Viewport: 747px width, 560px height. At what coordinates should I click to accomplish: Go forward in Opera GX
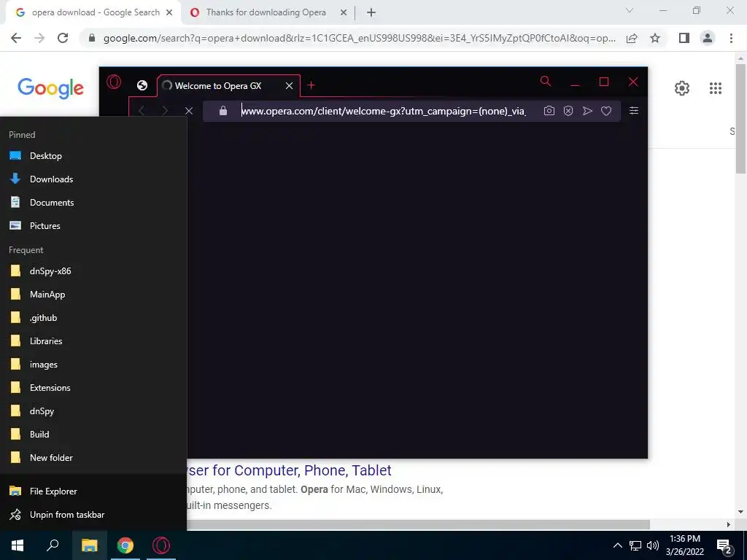[x=165, y=111]
